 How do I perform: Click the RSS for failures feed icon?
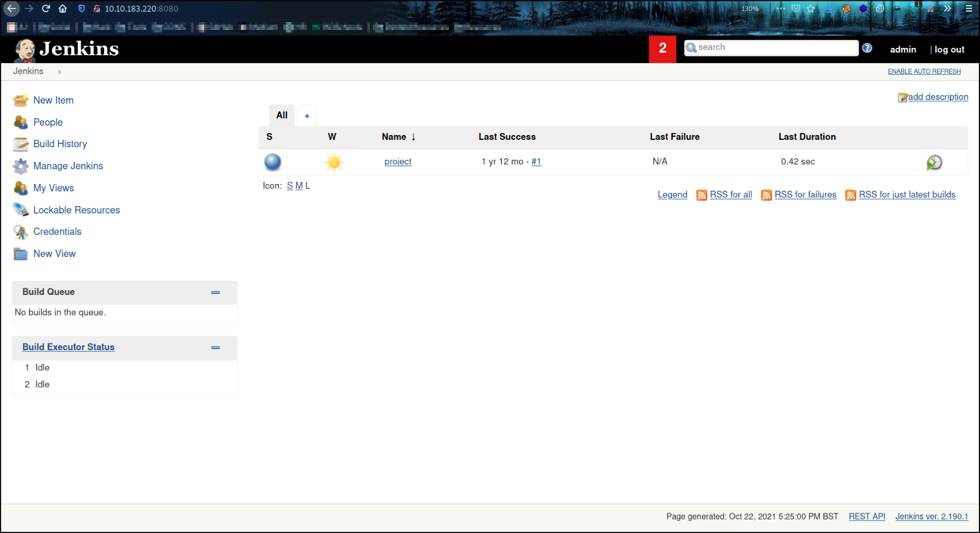tap(767, 195)
